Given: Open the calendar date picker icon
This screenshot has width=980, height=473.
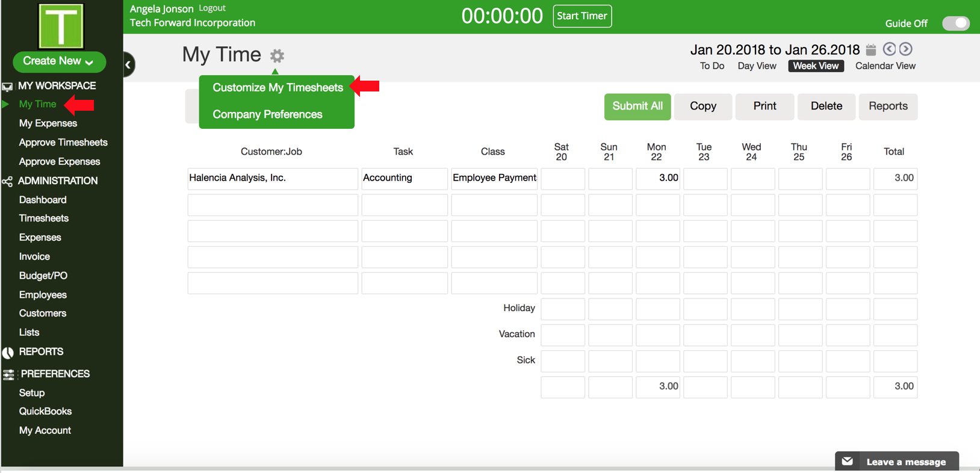Looking at the screenshot, I should (x=870, y=49).
